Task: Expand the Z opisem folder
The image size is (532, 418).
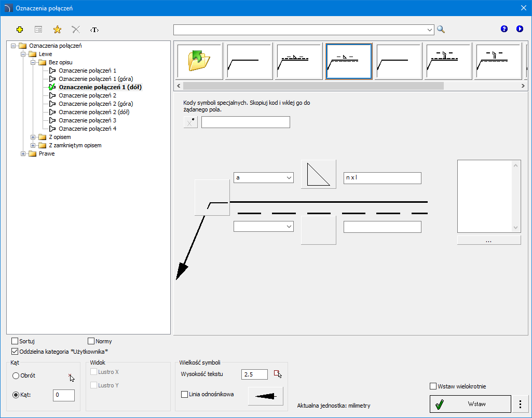Action: [33, 137]
